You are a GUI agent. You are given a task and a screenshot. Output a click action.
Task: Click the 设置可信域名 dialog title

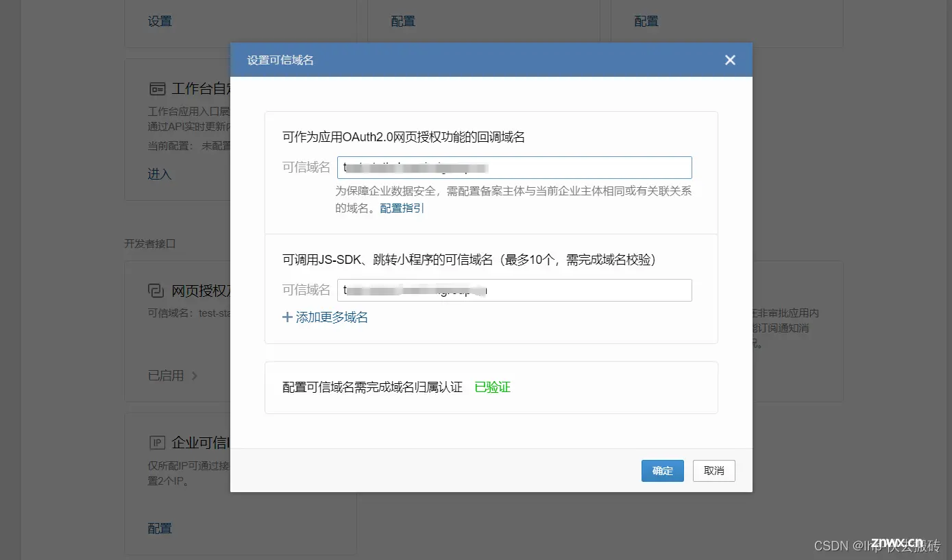280,60
